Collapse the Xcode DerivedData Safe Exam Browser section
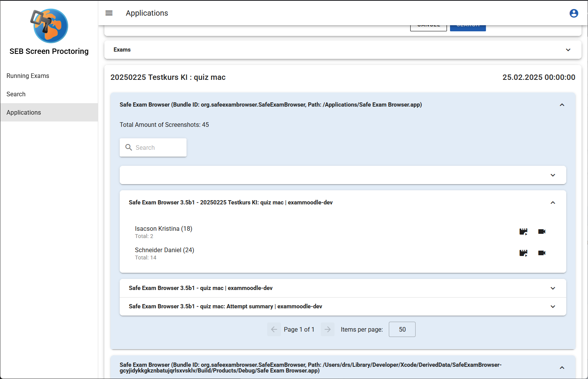Viewport: 588px width, 379px height. pyautogui.click(x=562, y=368)
